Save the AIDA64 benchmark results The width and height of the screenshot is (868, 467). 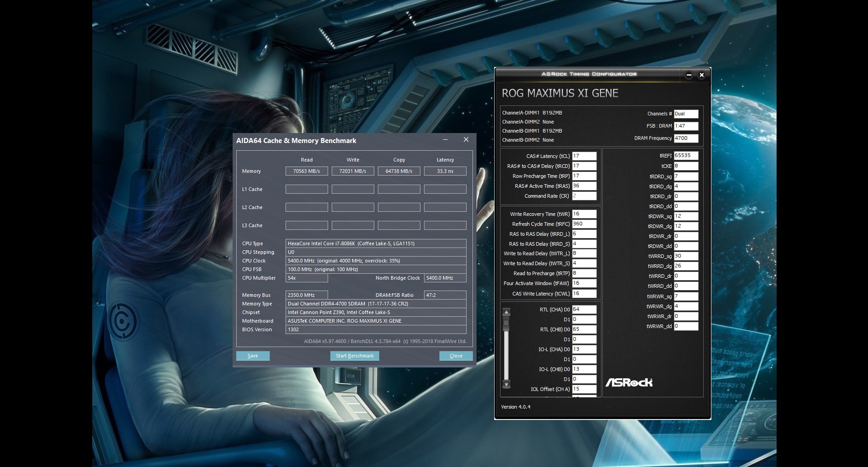253,356
